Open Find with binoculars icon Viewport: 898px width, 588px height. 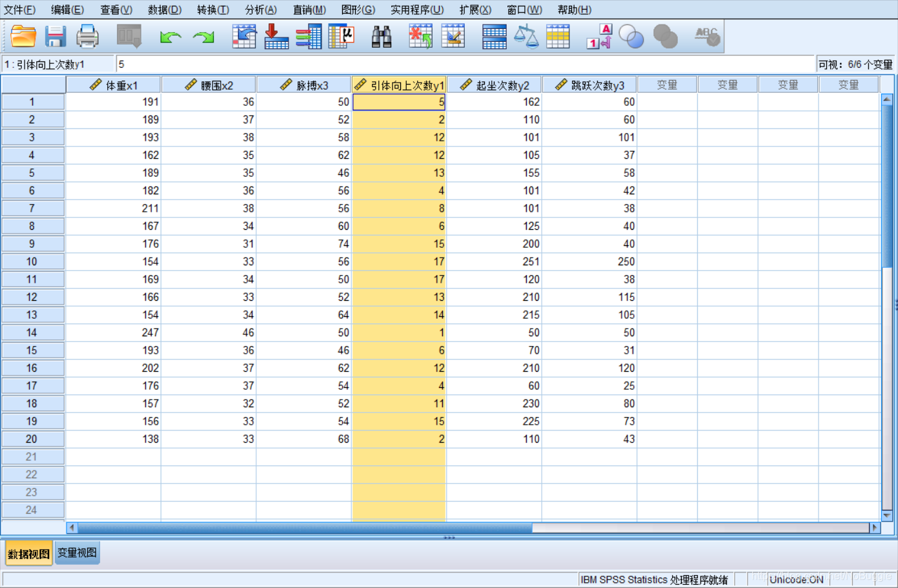[382, 36]
